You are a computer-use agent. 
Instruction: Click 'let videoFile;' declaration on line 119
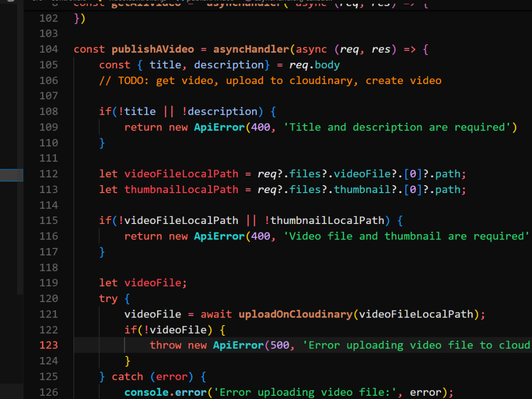(143, 282)
